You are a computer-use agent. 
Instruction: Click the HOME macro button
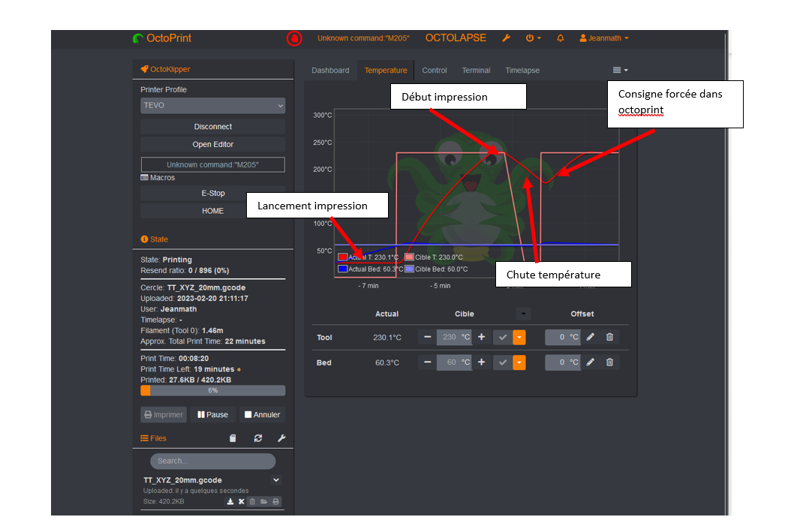coord(213,211)
